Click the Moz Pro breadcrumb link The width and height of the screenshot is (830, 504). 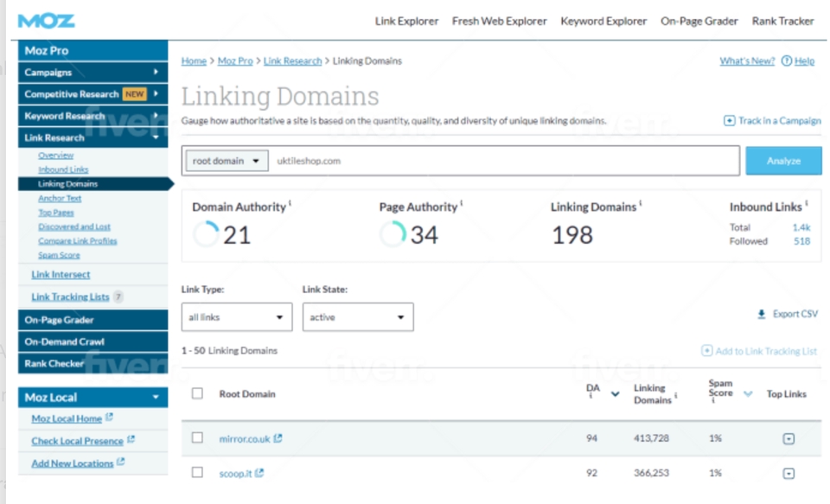pyautogui.click(x=235, y=61)
